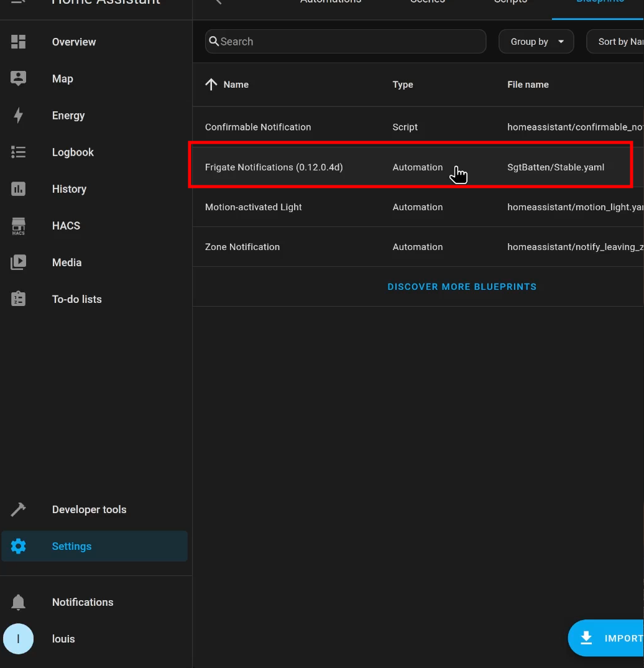This screenshot has width=644, height=668.
Task: Click the Discover More Blueprints link
Action: (x=462, y=287)
